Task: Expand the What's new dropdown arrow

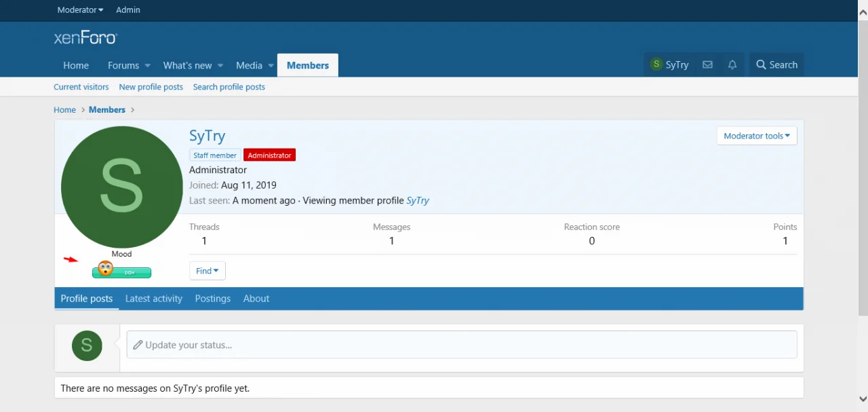Action: tap(219, 66)
